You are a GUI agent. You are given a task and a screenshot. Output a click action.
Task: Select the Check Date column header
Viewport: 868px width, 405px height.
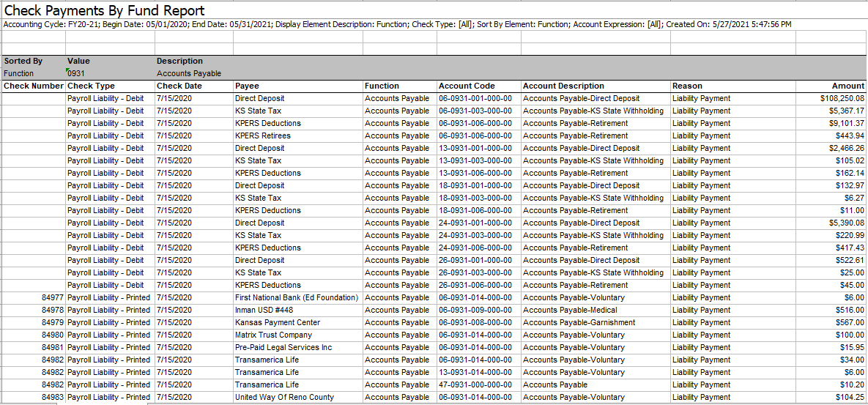pyautogui.click(x=194, y=86)
